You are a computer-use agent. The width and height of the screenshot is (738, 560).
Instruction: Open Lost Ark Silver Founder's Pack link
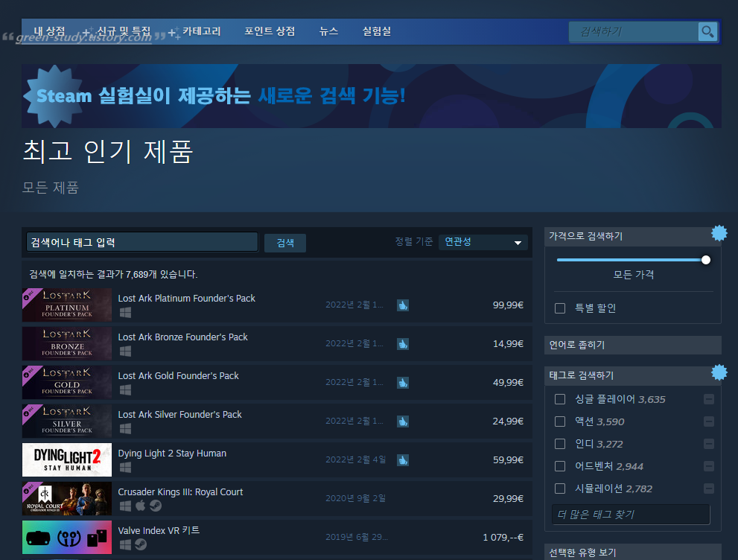pyautogui.click(x=179, y=415)
